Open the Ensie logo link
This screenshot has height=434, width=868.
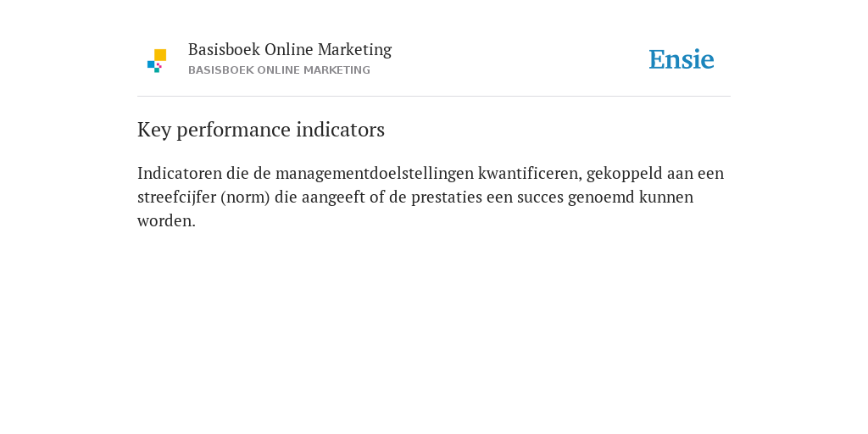point(682,59)
